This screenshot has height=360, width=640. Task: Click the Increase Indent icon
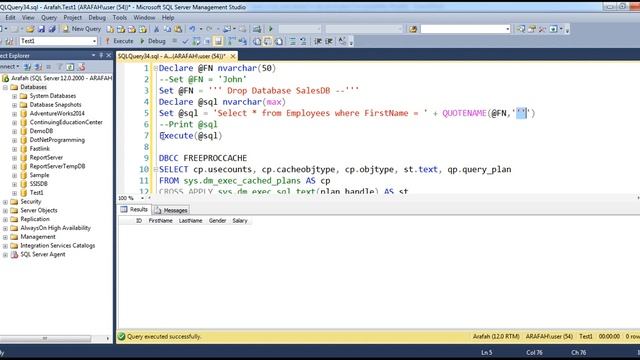[x=329, y=41]
